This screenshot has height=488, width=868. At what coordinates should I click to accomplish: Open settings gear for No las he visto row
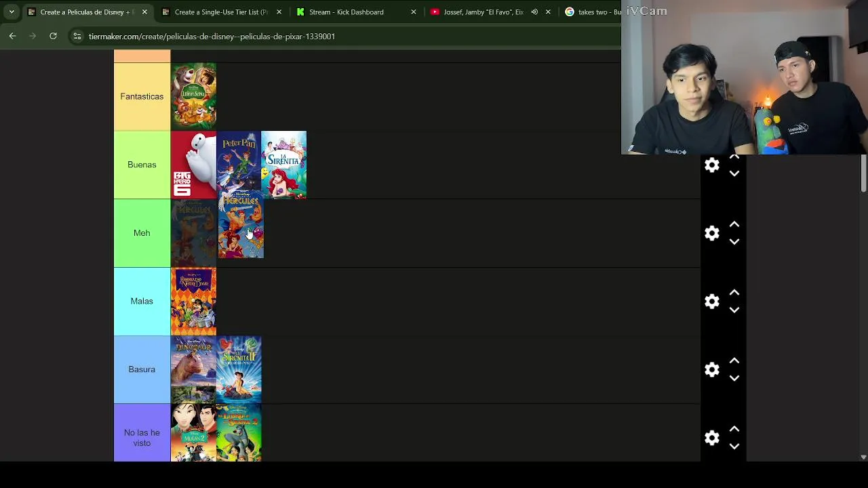[x=711, y=438]
